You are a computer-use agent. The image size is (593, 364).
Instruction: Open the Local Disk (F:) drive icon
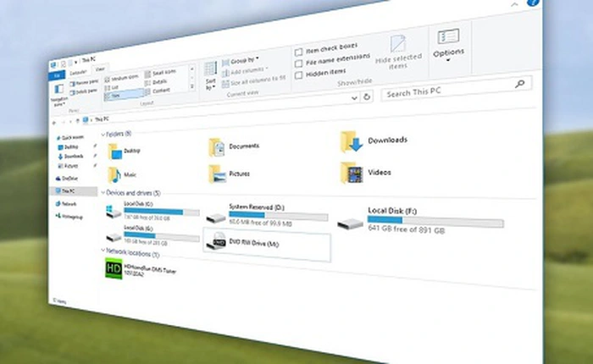click(350, 223)
